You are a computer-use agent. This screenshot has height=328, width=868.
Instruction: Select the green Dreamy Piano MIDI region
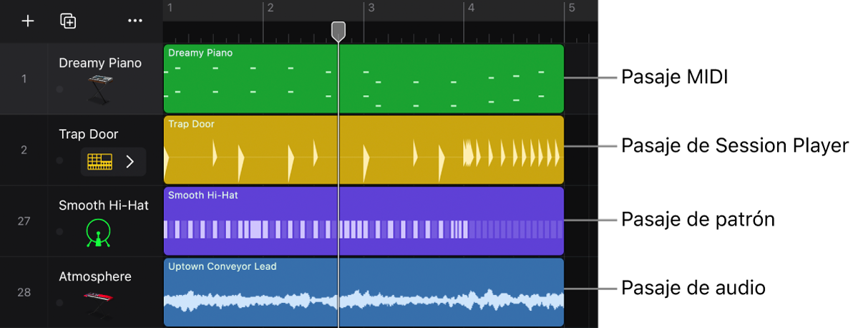[364, 79]
